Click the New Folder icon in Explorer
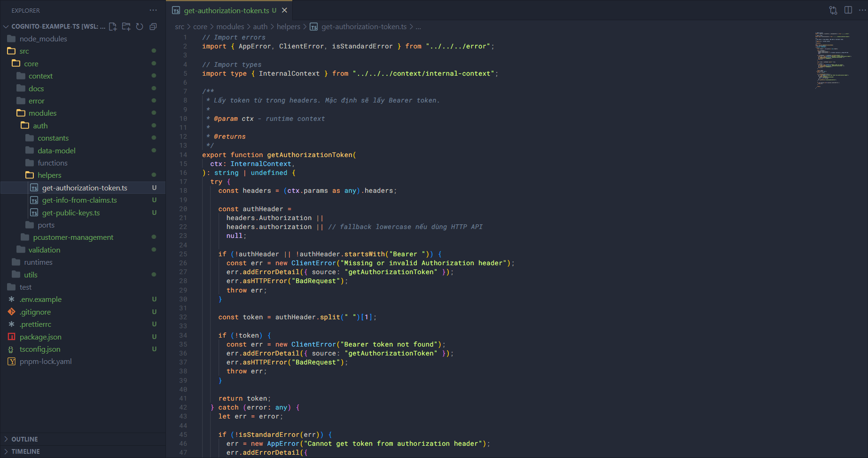This screenshot has width=868, height=458. point(126,27)
